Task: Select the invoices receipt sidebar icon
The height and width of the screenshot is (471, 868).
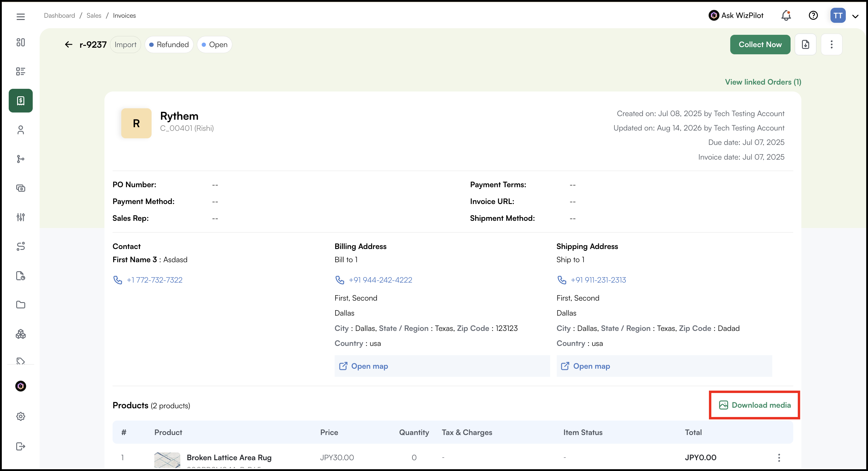Action: point(20,100)
